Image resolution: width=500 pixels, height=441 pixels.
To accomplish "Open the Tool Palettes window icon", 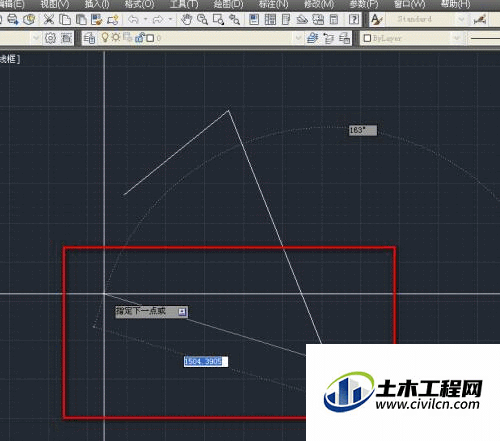I will click(x=286, y=19).
